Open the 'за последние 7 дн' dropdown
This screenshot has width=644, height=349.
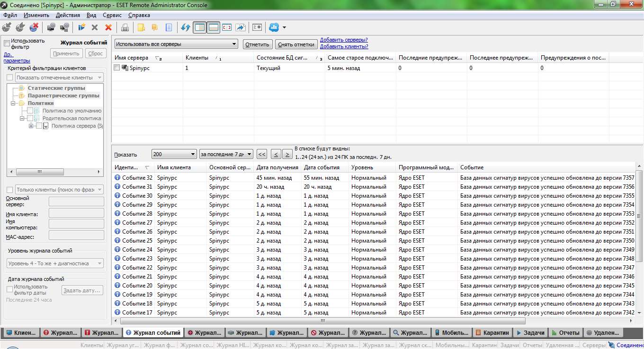[226, 154]
